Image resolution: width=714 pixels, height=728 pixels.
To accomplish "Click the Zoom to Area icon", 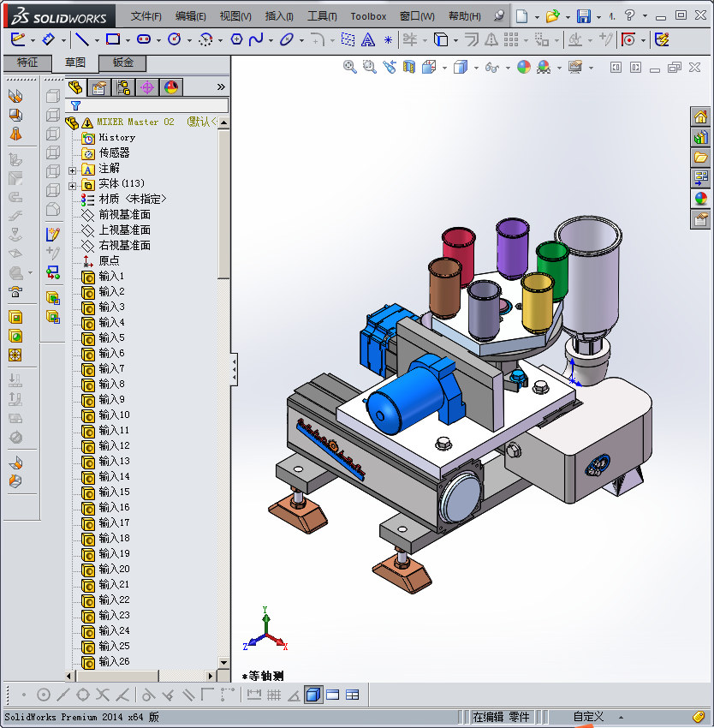I will pos(370,68).
